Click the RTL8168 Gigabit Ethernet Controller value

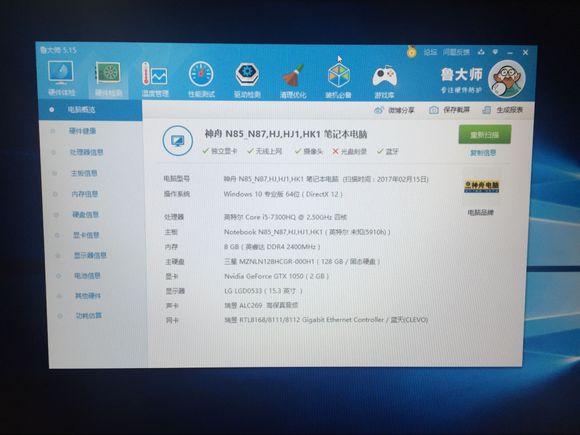pyautogui.click(x=326, y=320)
